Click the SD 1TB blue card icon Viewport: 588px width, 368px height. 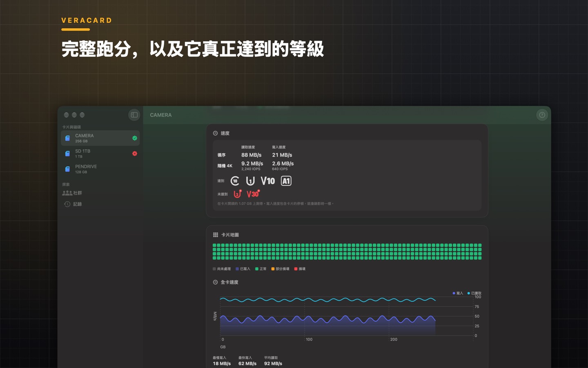click(x=67, y=154)
